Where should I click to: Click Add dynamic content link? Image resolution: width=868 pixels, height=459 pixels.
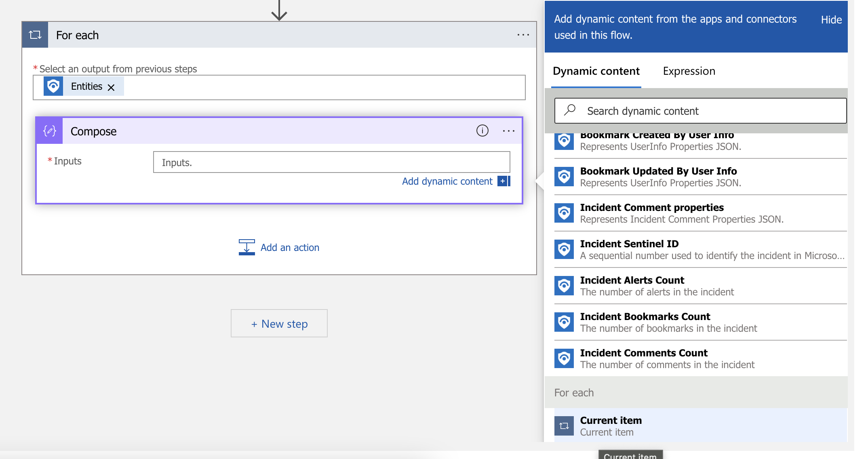coord(447,181)
